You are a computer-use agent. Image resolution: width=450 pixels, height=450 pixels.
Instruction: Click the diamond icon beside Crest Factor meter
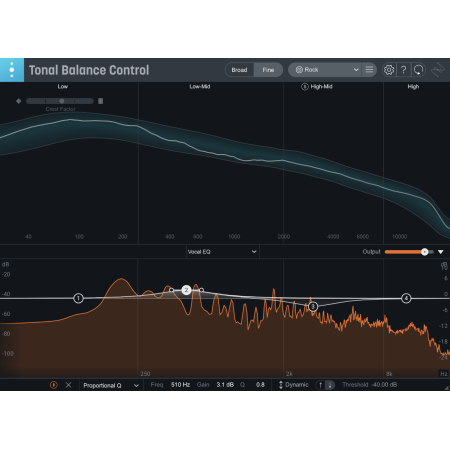click(x=19, y=101)
